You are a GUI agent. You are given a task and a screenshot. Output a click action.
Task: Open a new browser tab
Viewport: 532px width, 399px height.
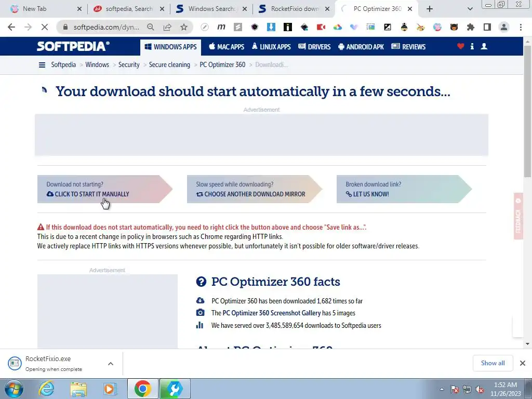[x=430, y=9]
